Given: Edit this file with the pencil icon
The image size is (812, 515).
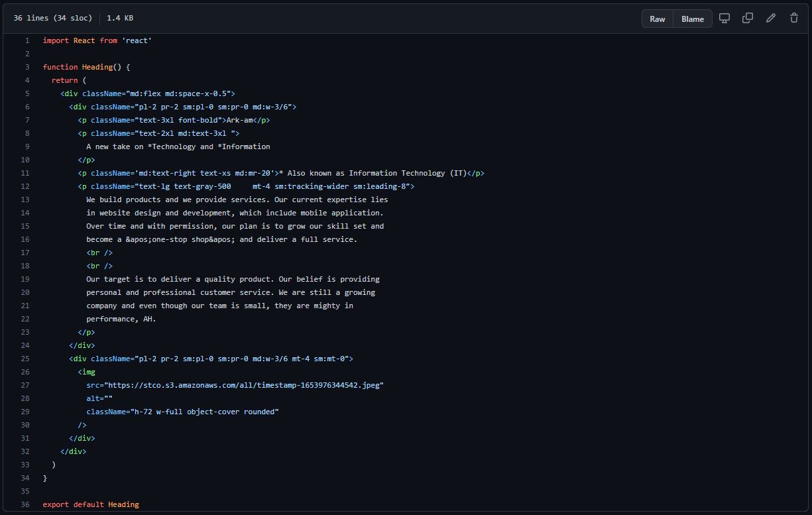Looking at the screenshot, I should click(770, 18).
